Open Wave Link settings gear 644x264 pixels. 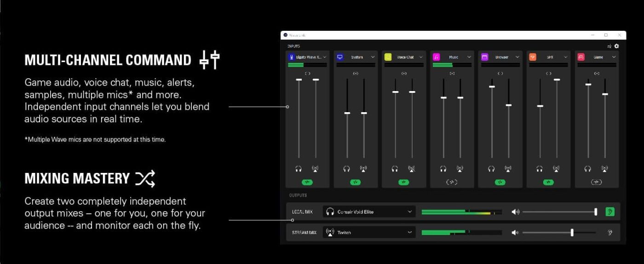(616, 46)
